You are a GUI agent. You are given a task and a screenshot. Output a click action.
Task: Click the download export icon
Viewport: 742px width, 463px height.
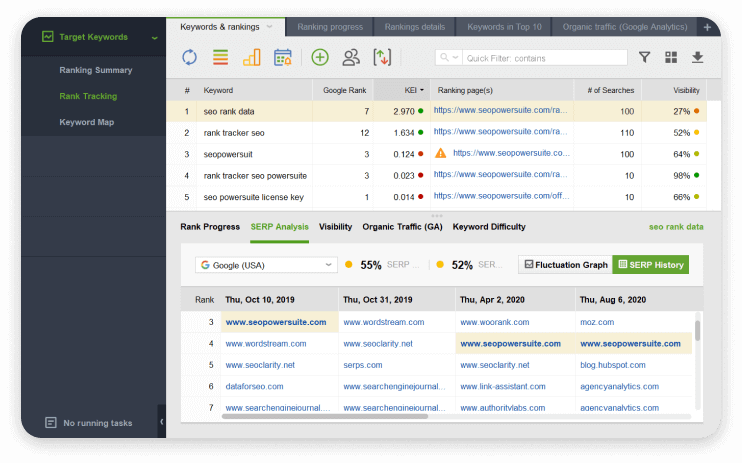click(697, 58)
